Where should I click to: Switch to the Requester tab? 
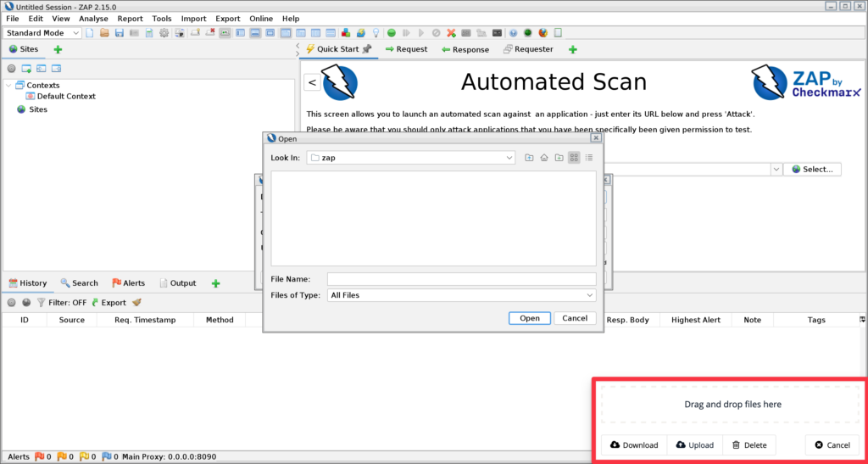[x=528, y=49]
